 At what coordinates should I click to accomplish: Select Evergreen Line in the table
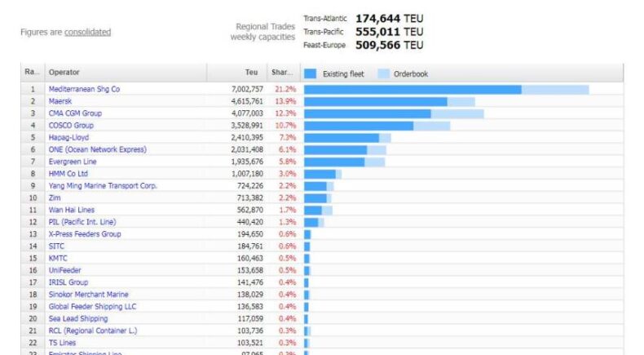coord(73,162)
